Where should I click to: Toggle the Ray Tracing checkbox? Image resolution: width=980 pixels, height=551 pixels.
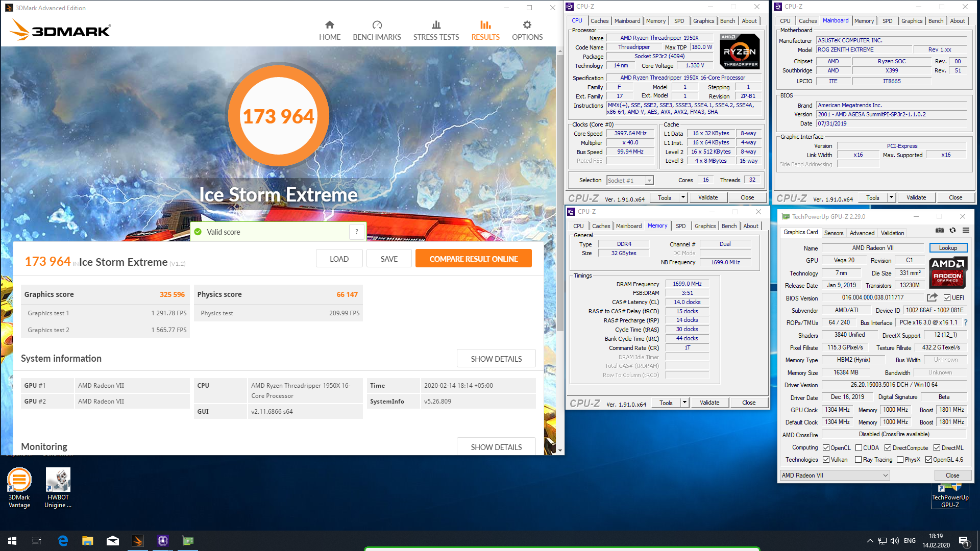click(859, 460)
